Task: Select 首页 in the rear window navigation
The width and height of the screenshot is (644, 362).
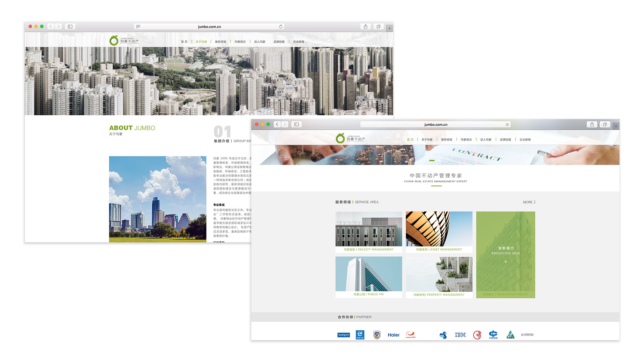Action: point(184,42)
